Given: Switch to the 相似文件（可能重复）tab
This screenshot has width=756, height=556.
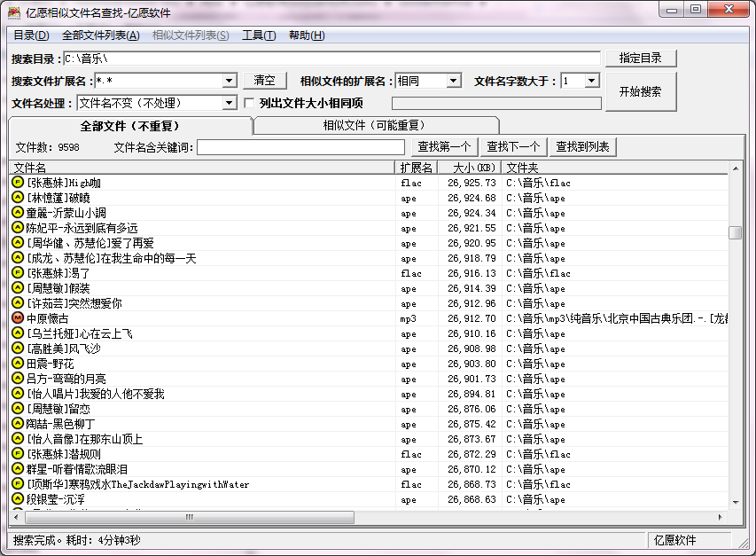Looking at the screenshot, I should tap(376, 125).
